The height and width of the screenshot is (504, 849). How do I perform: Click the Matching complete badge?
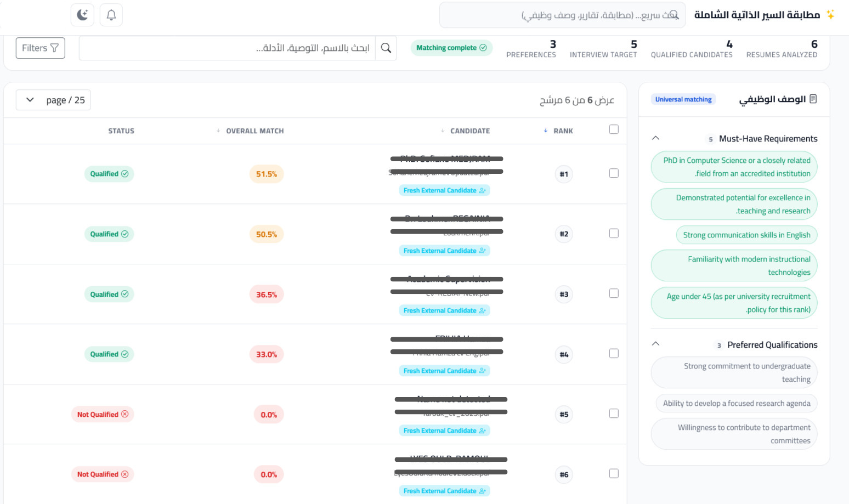[451, 48]
